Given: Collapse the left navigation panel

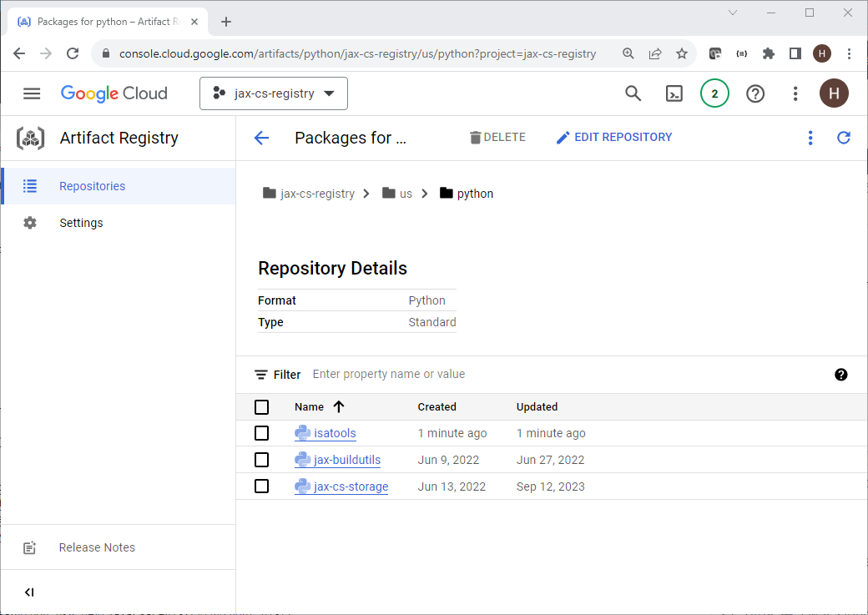Looking at the screenshot, I should (x=29, y=592).
